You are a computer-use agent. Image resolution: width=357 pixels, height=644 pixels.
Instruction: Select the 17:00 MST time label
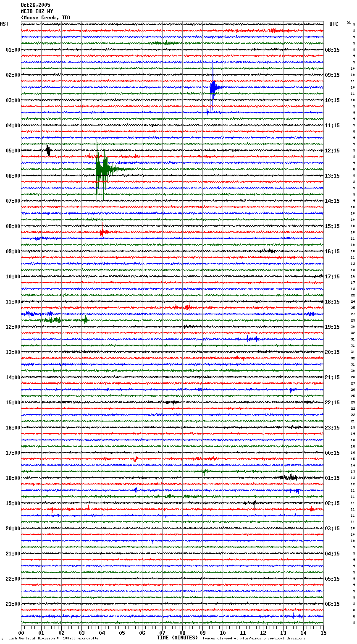(x=13, y=453)
